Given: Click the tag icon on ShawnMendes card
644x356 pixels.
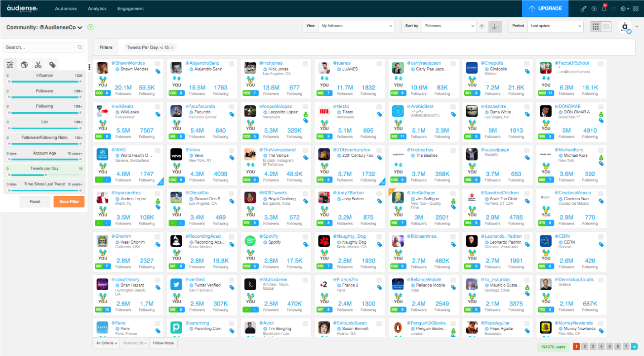Looking at the screenshot, I should coord(158,71).
